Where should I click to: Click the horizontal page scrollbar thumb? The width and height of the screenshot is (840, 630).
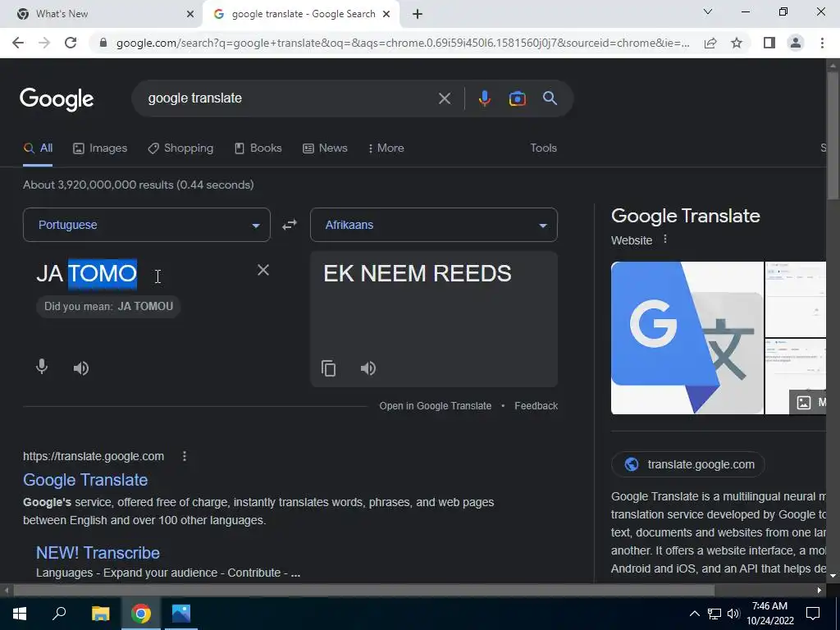point(363,591)
